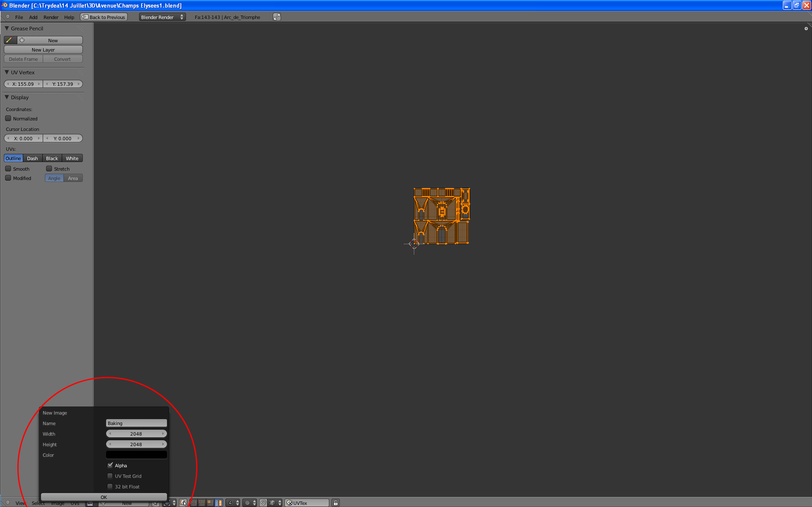Choose Area stretch mode
The height and width of the screenshot is (507, 812).
coord(73,178)
